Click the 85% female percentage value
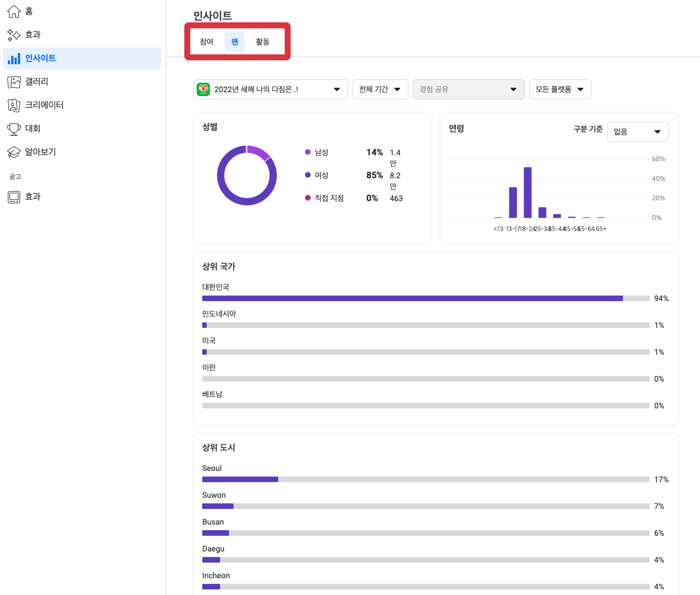The width and height of the screenshot is (700, 595). click(x=374, y=175)
